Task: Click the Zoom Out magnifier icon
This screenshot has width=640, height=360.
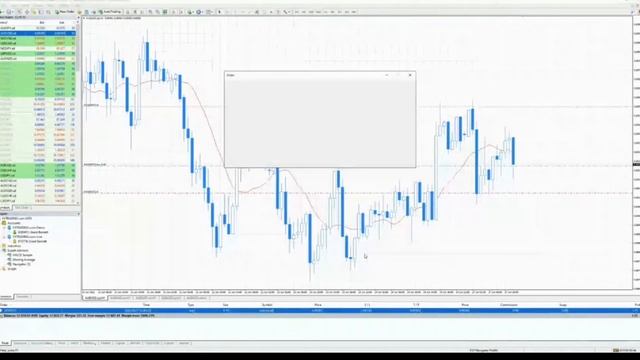Action: [x=158, y=12]
